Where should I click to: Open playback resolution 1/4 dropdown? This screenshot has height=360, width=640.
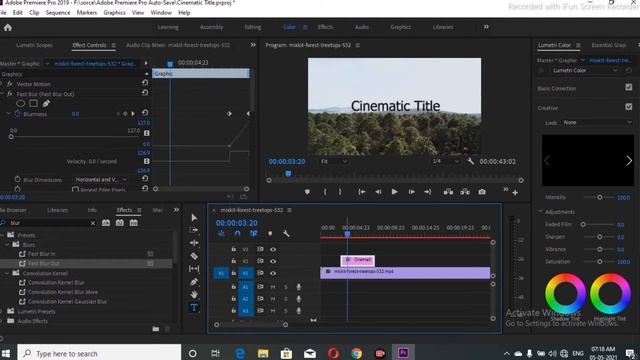445,161
